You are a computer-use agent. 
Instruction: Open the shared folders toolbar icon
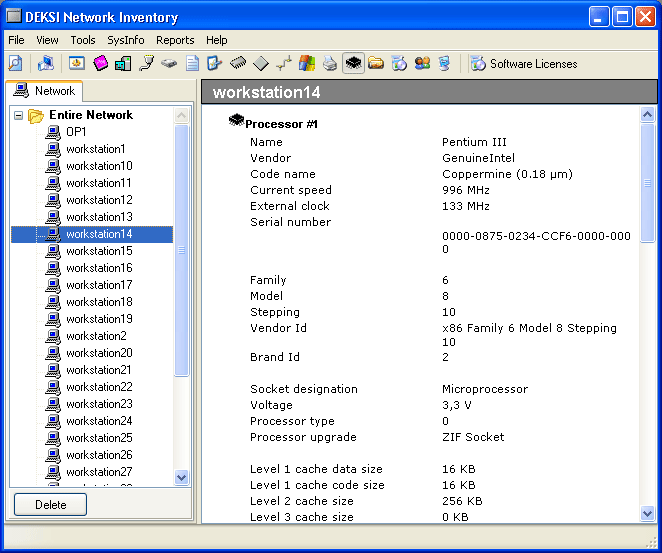376,63
